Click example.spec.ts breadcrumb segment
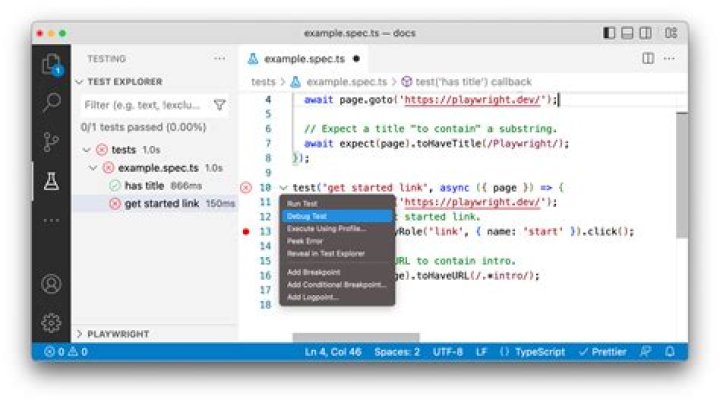The width and height of the screenshot is (720, 403). coord(347,82)
